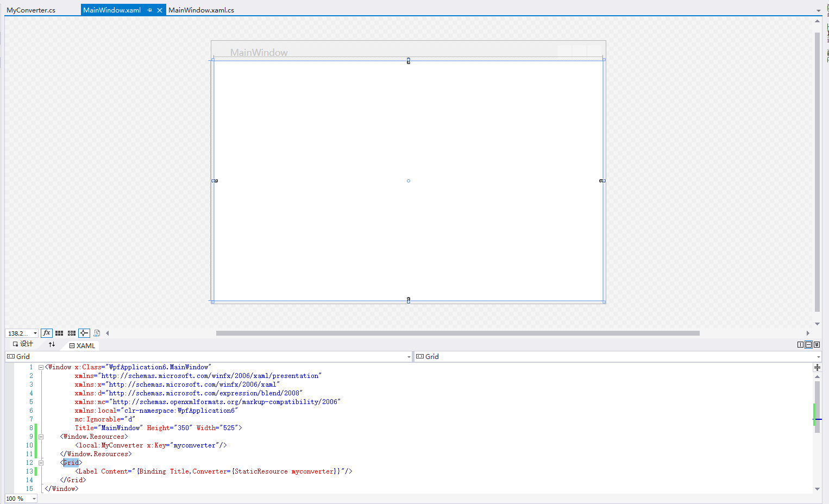Viewport: 829px width, 504px height.
Task: Open the MyConverter.cs tab
Action: 31,10
